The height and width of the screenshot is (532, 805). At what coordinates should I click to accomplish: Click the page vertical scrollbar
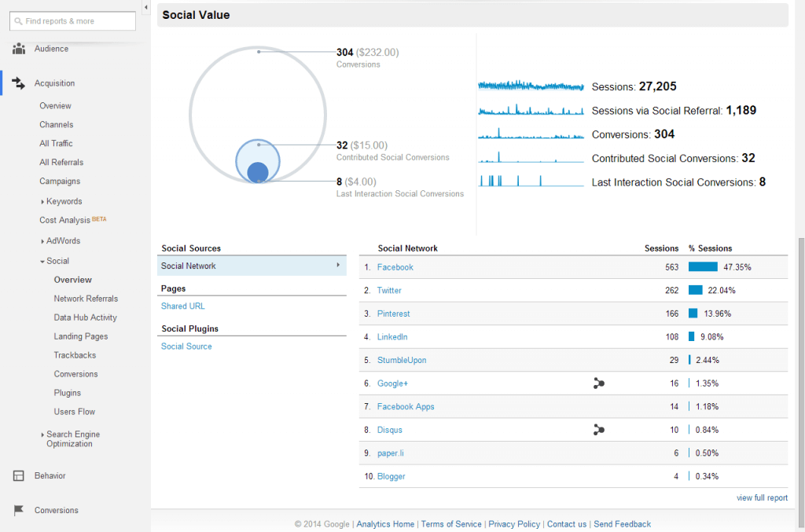pyautogui.click(x=801, y=382)
